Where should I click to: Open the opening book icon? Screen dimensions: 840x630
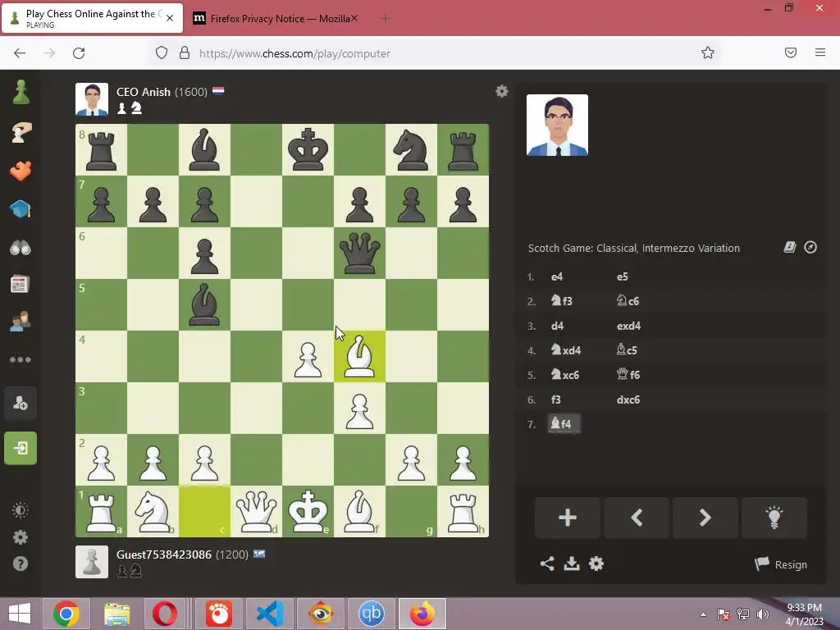790,247
